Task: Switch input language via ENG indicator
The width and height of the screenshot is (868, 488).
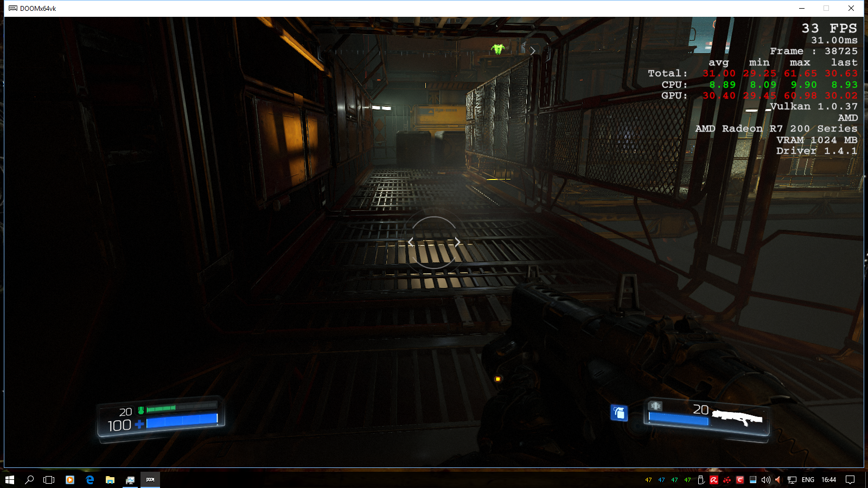Action: [x=808, y=480]
